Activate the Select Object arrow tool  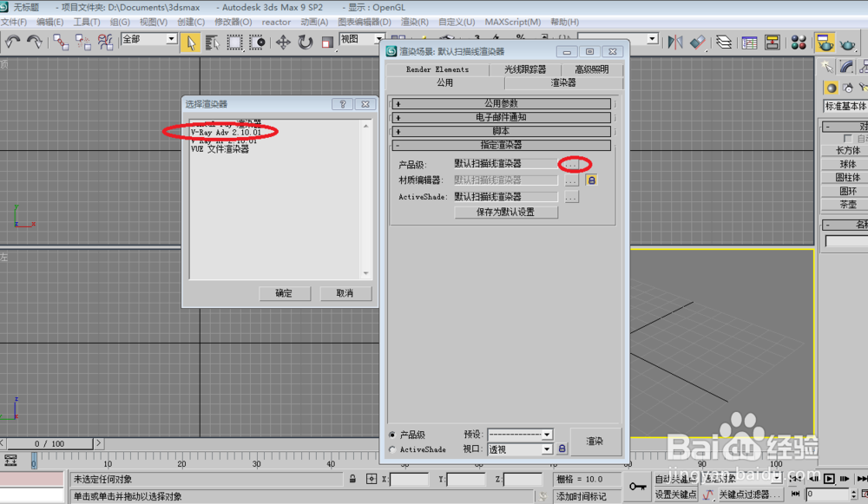click(x=190, y=42)
